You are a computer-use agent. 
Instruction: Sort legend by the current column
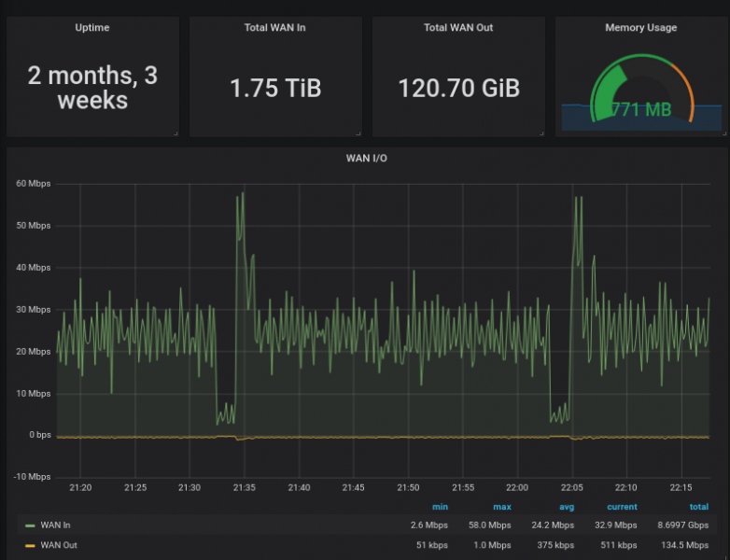click(622, 507)
